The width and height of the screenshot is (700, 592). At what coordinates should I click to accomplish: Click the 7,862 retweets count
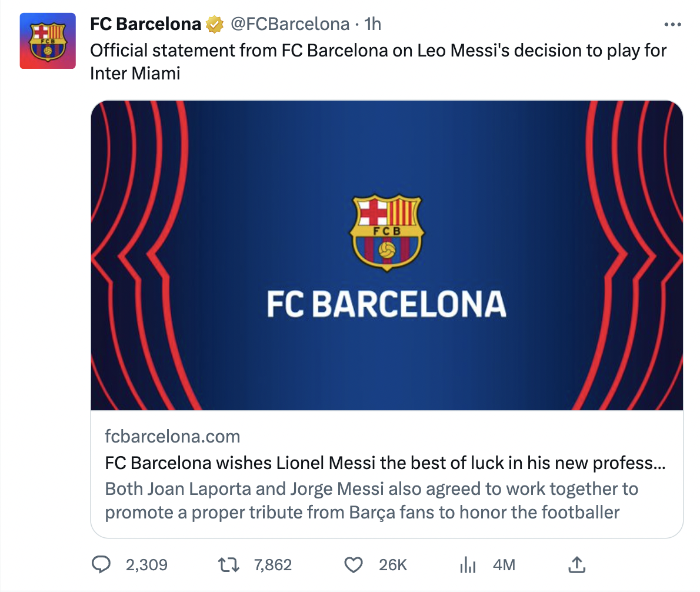tap(273, 565)
